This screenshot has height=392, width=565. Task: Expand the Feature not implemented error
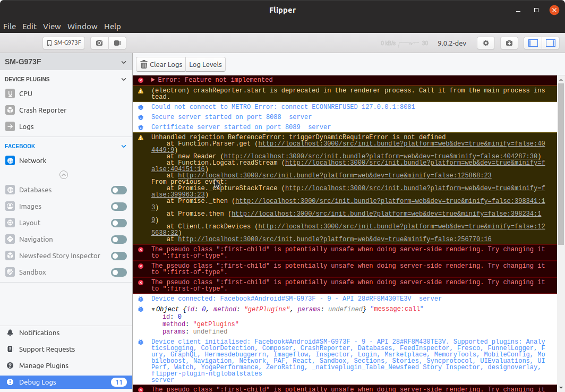153,80
